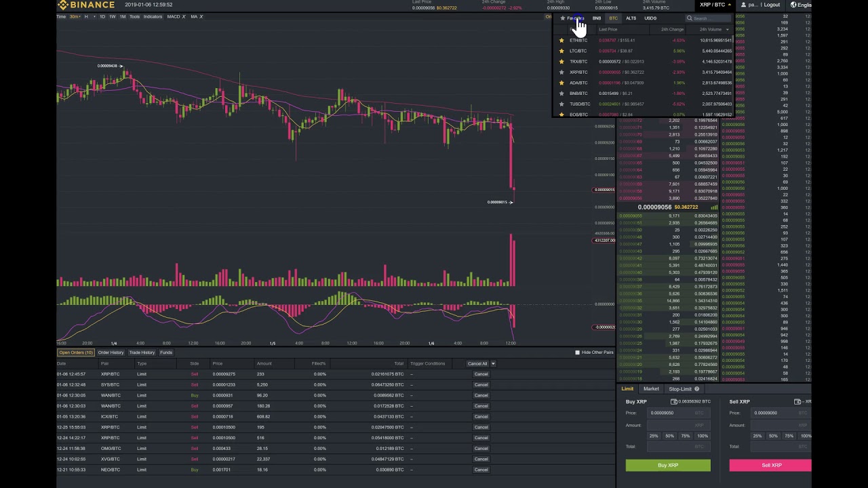Click the language globe icon
Viewport: 868px width, 488px height.
pos(793,5)
